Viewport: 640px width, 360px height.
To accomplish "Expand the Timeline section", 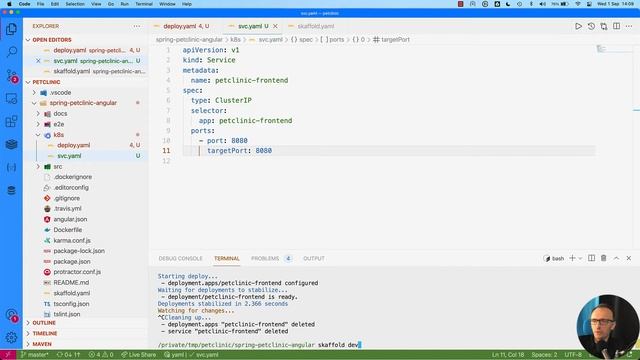I will coord(45,333).
